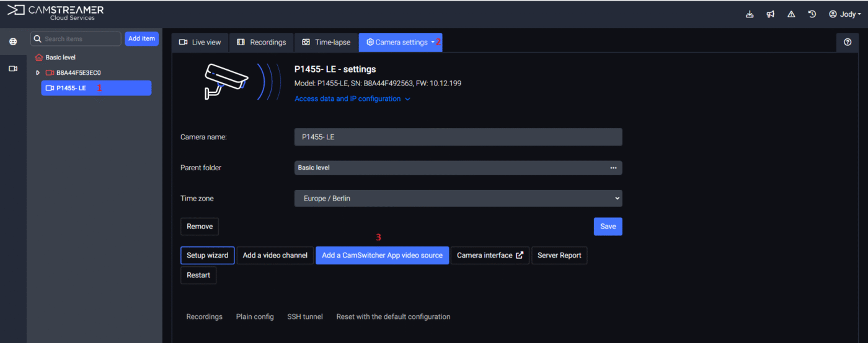
Task: Open the SSH tunnel section link
Action: tap(304, 316)
